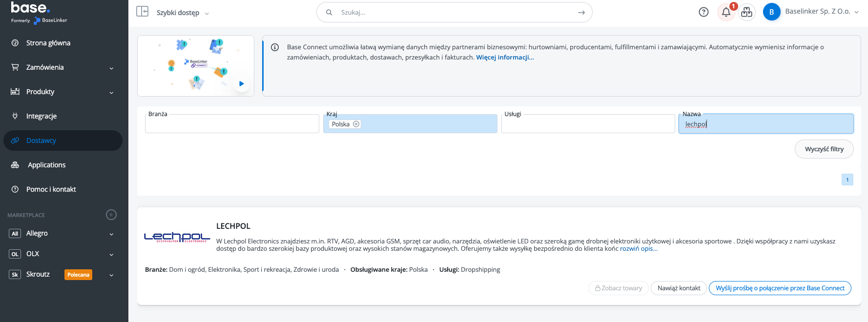The width and height of the screenshot is (868, 322).
Task: Click the Allegro marketplace label
Action: click(x=37, y=234)
